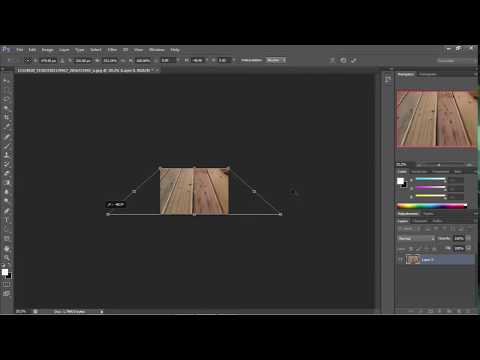480x360 pixels.
Task: Open the Fill slider arrow
Action: tap(468, 249)
